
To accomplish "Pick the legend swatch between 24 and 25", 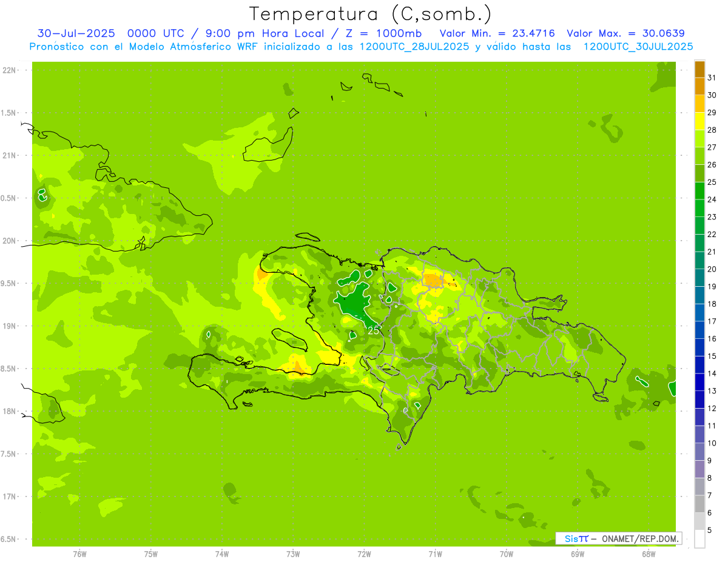I will pyautogui.click(x=699, y=191).
